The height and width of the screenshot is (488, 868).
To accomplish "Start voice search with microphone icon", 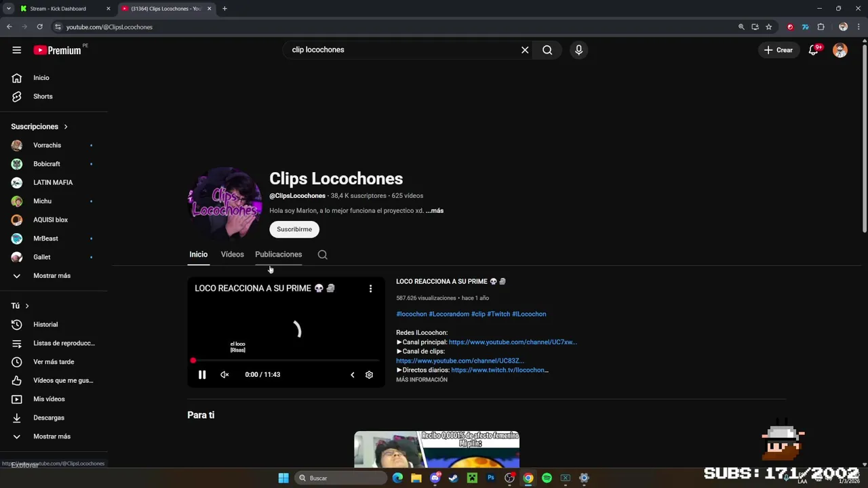I will click(x=578, y=49).
